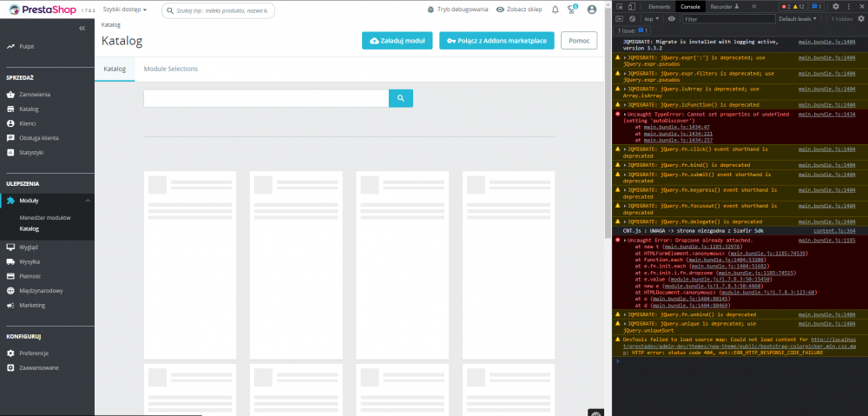
Task: Open the notifications bell icon
Action: tap(556, 10)
